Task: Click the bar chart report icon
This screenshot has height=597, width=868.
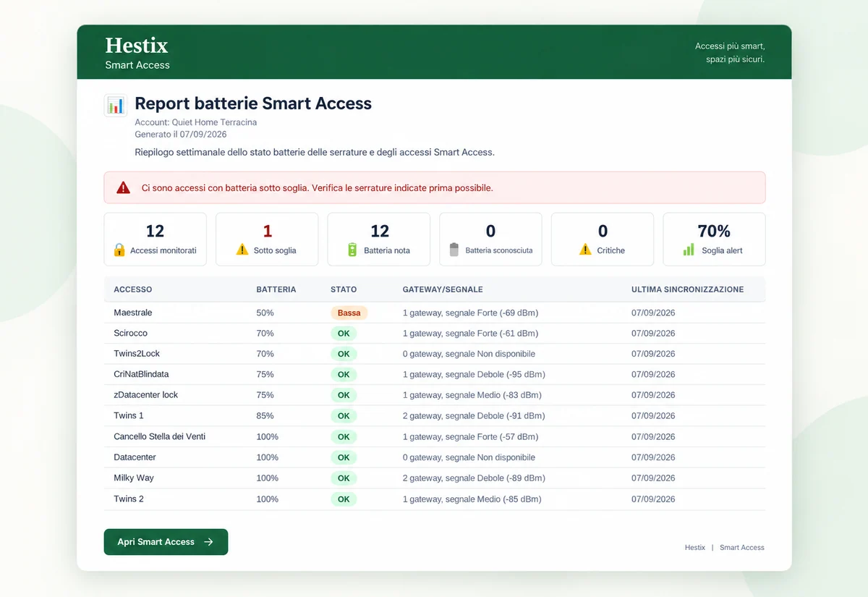Action: [116, 106]
